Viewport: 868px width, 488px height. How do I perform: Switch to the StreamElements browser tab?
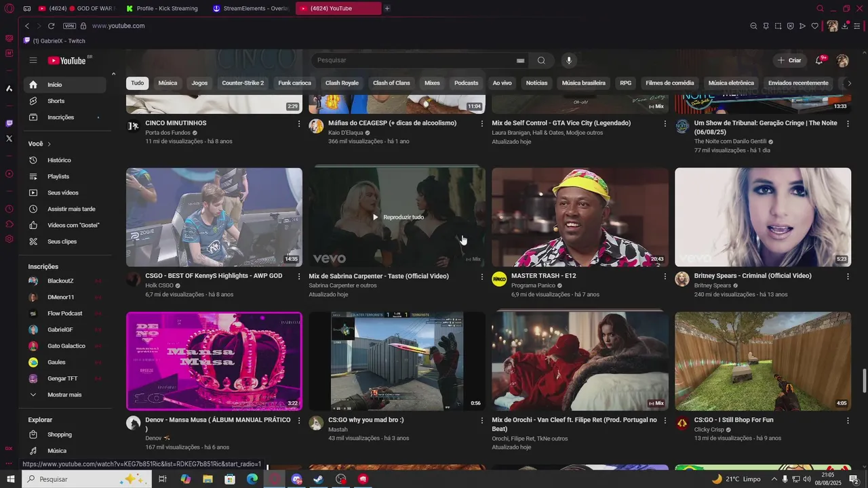click(251, 9)
